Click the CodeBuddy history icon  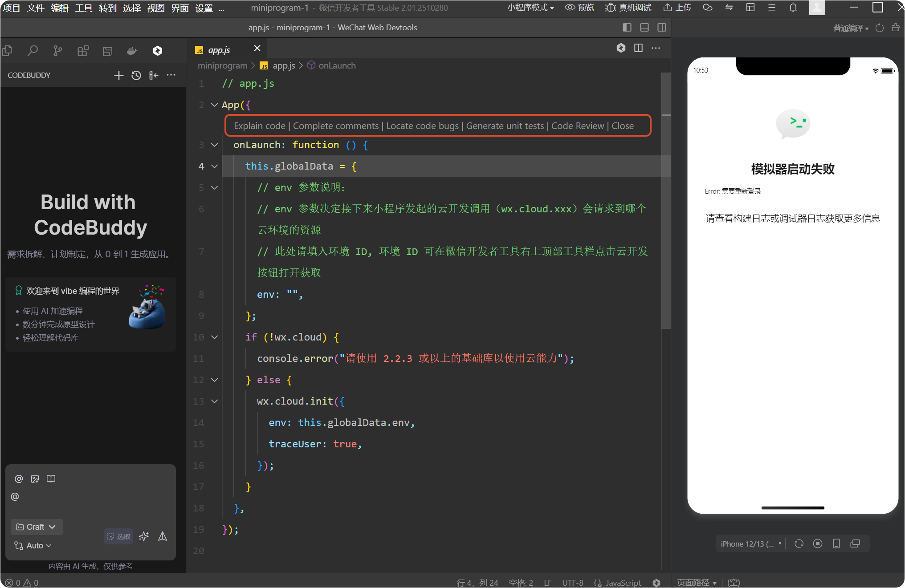point(136,75)
